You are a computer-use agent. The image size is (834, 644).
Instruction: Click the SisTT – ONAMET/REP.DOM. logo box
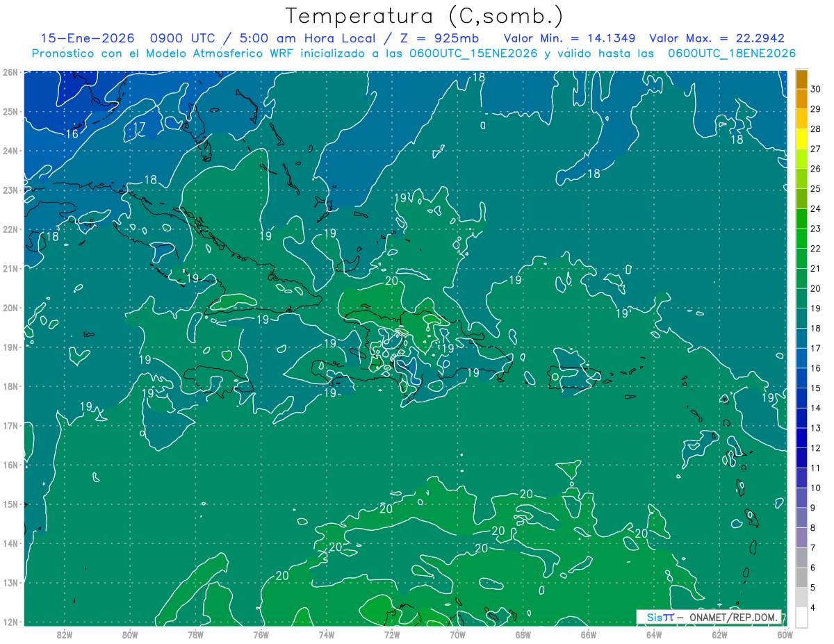709,617
